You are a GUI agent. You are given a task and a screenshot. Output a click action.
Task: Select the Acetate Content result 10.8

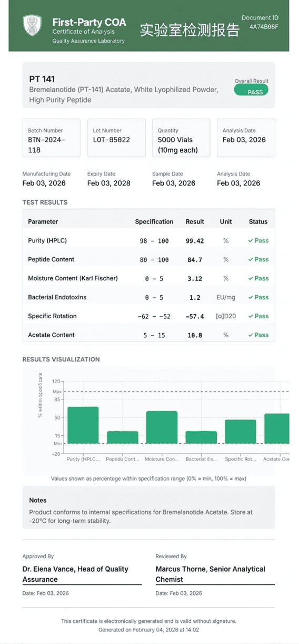195,335
